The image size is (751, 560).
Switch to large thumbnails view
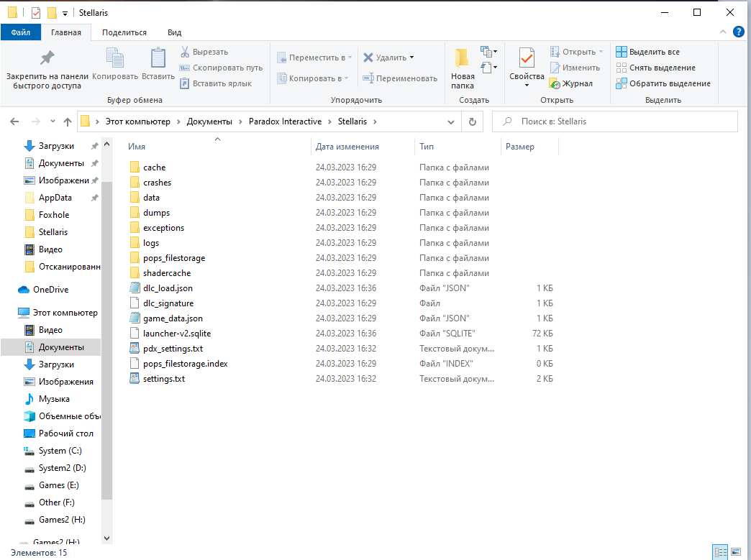736,552
